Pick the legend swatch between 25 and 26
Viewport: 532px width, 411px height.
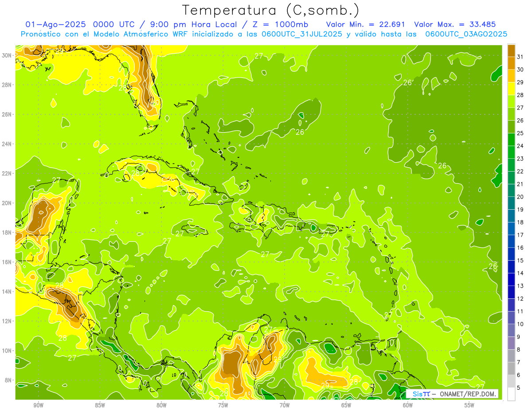point(511,127)
